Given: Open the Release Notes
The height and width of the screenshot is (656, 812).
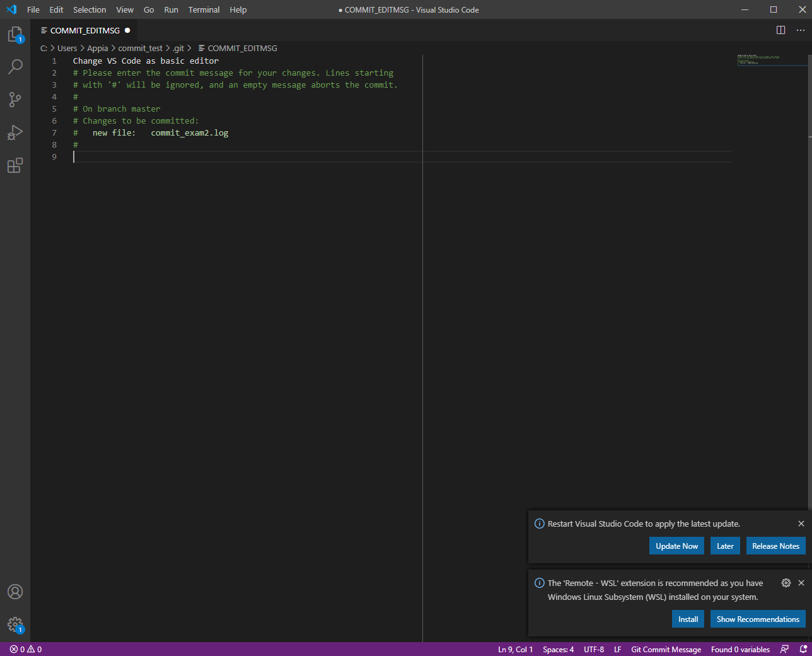Looking at the screenshot, I should [775, 546].
